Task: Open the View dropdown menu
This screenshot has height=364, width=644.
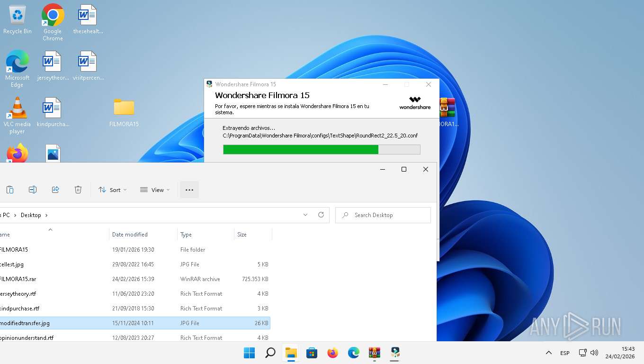Action: click(x=155, y=190)
